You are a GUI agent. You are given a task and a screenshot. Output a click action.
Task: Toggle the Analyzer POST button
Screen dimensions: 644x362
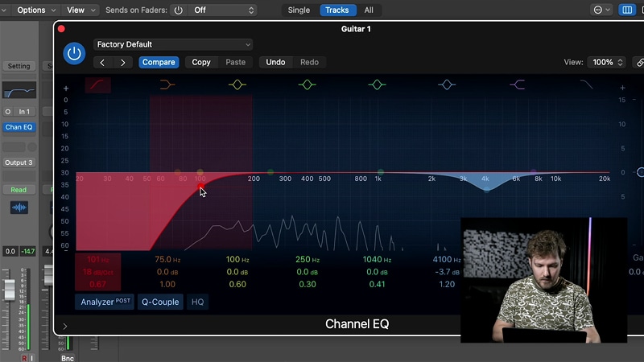point(105,302)
